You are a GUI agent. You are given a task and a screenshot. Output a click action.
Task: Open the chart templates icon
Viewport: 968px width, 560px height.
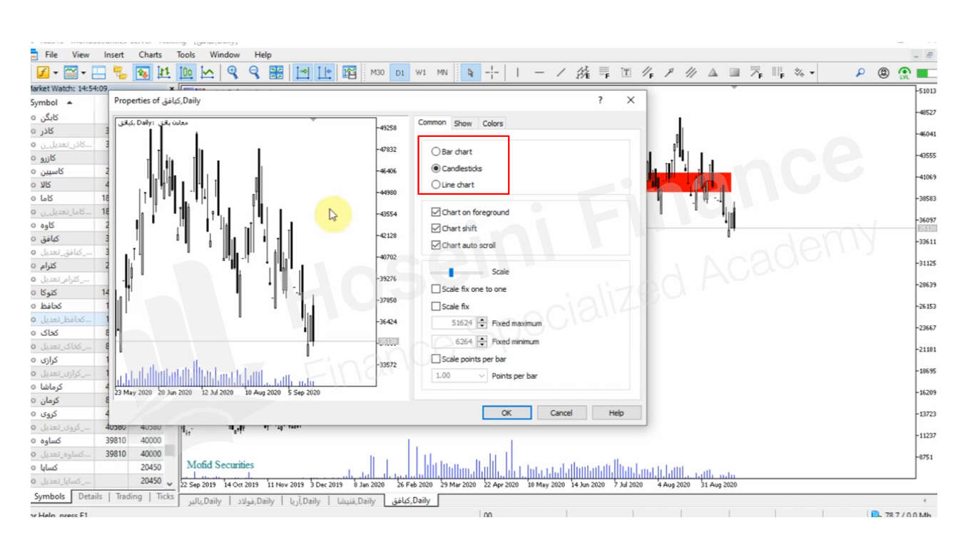click(71, 73)
